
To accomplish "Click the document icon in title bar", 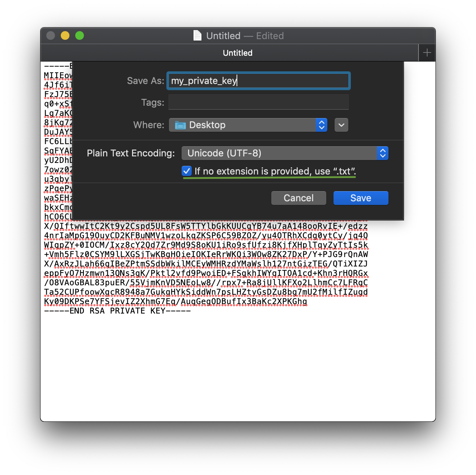I will tap(197, 35).
